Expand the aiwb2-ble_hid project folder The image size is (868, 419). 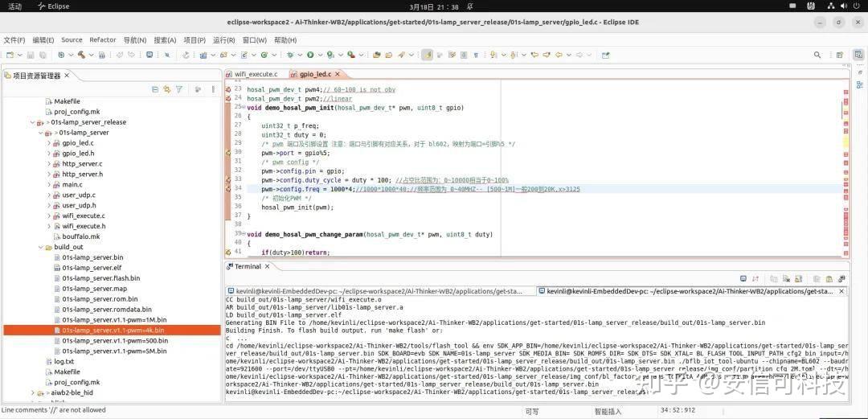(x=33, y=392)
